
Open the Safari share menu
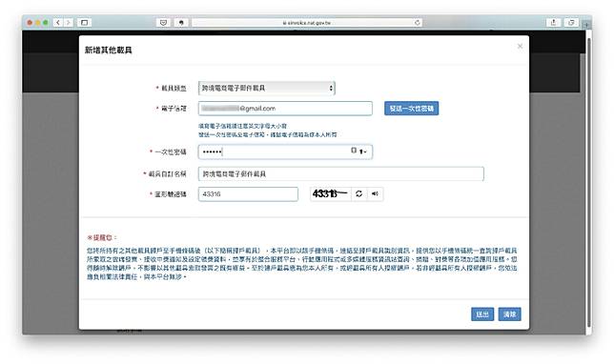(553, 23)
